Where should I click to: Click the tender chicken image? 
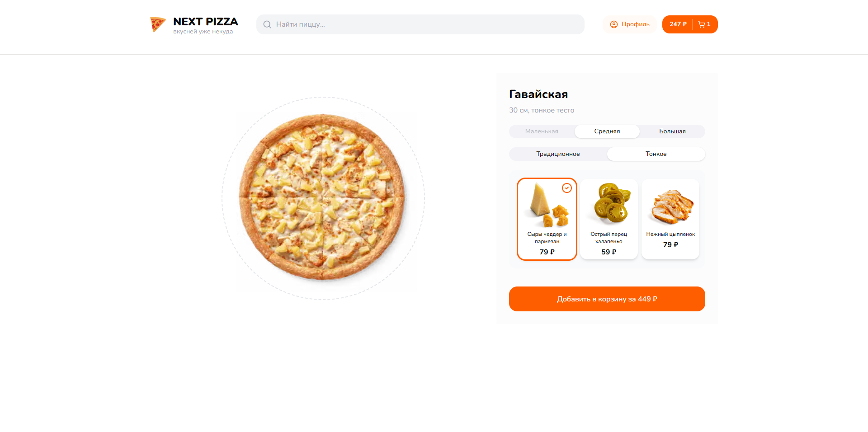pos(670,204)
